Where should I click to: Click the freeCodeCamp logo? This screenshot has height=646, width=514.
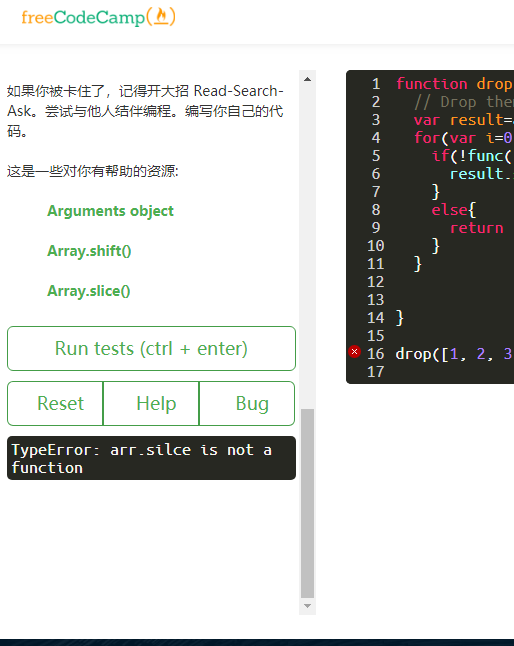pos(98,17)
